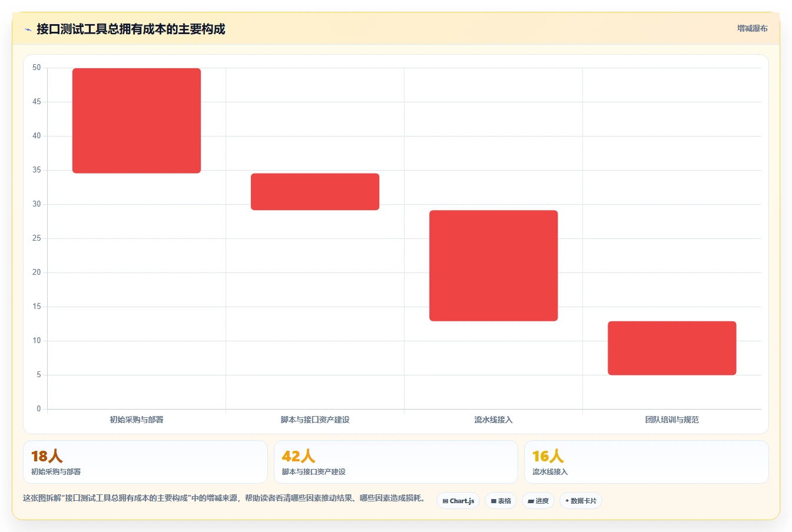The width and height of the screenshot is (792, 532).
Task: Click the x-axis label 团队培训与规范
Action: point(672,420)
